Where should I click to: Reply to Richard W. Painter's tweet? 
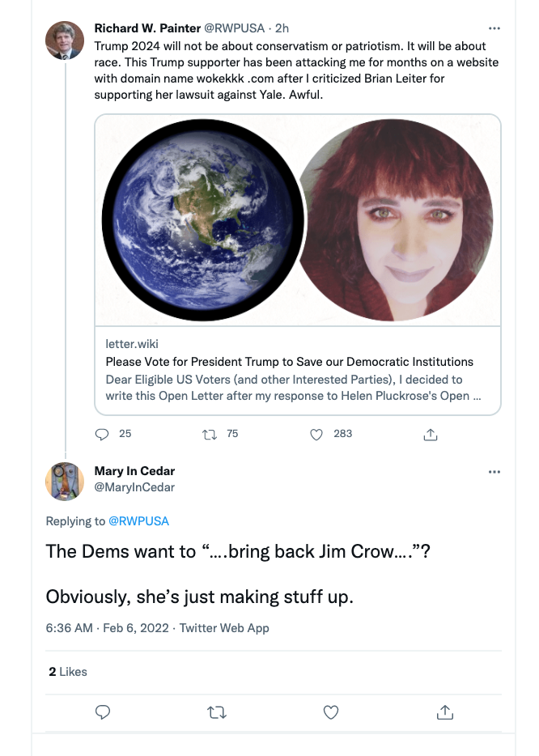[x=103, y=434]
